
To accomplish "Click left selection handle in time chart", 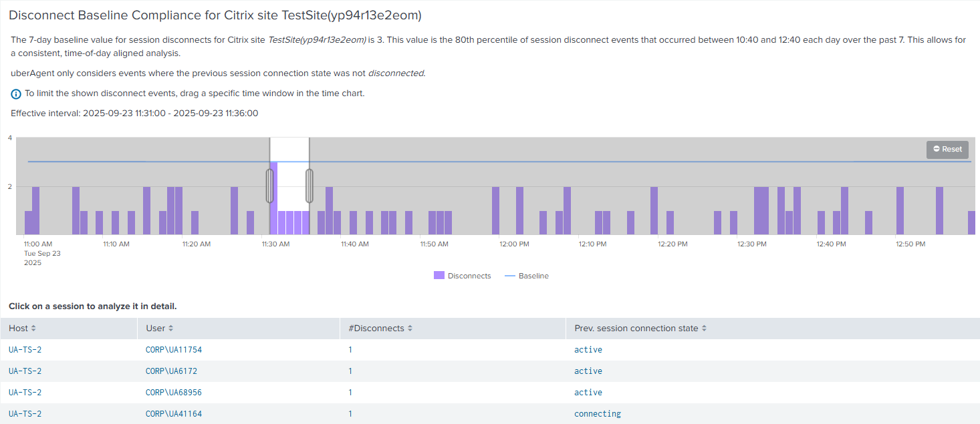I will pos(269,186).
